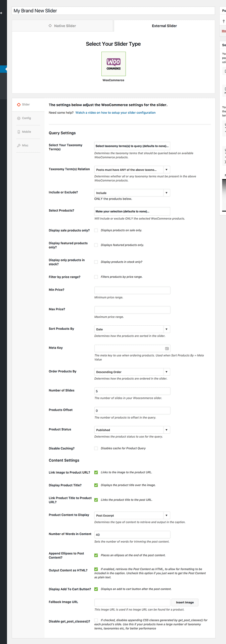Open the Sort Products By dropdown
Screen dimensions: 226x644
tap(132, 329)
